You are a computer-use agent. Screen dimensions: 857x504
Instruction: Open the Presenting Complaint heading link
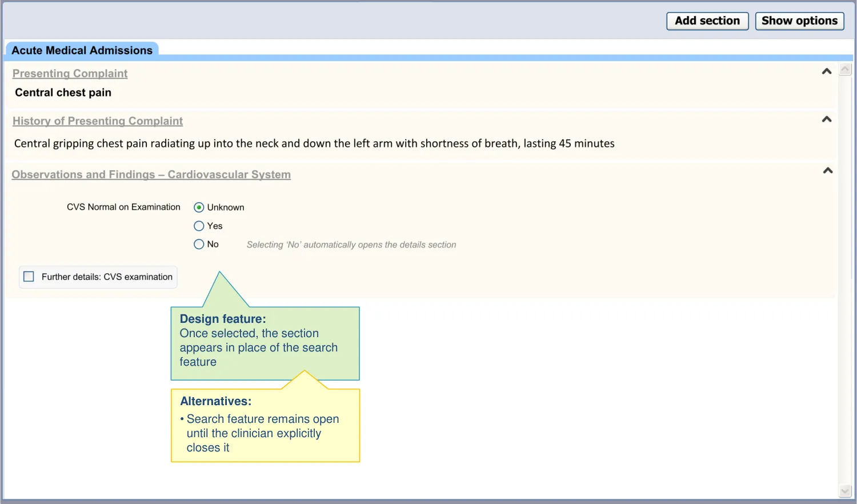[x=70, y=74]
